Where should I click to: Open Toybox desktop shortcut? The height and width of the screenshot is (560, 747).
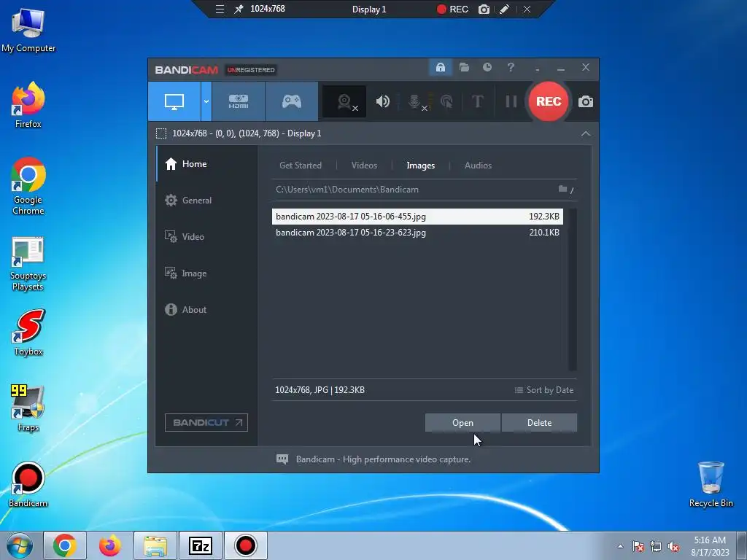28,332
